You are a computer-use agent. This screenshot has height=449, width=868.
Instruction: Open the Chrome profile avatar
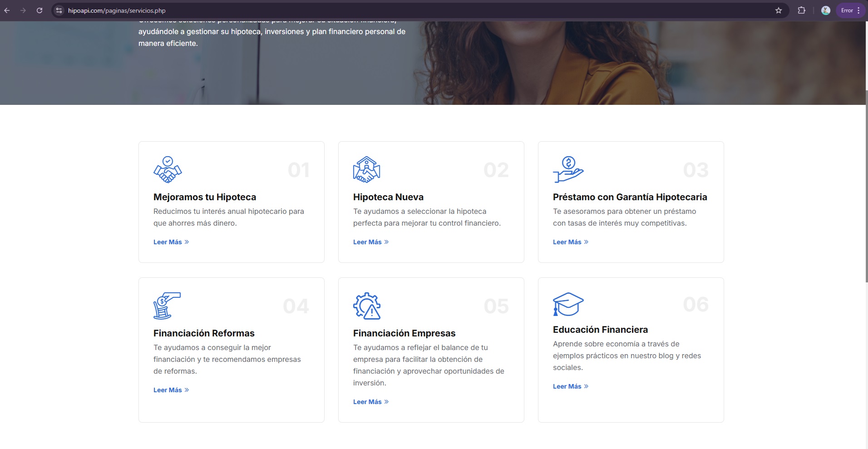[825, 10]
